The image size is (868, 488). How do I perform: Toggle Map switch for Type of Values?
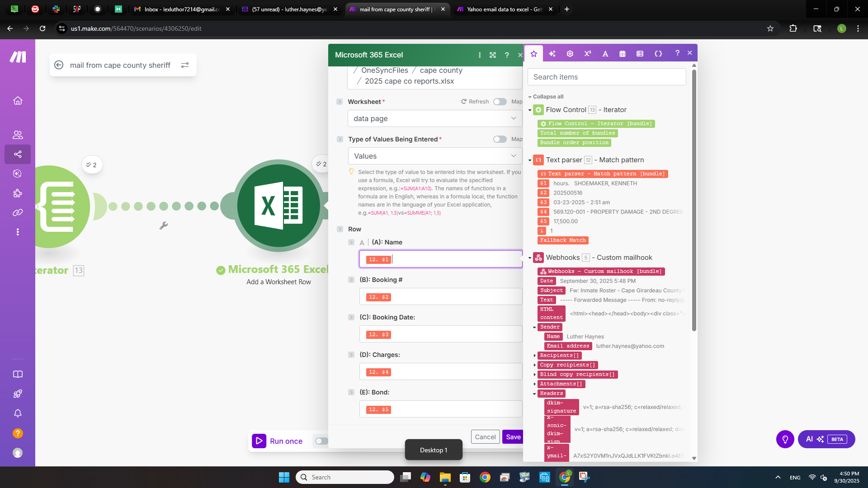click(500, 139)
